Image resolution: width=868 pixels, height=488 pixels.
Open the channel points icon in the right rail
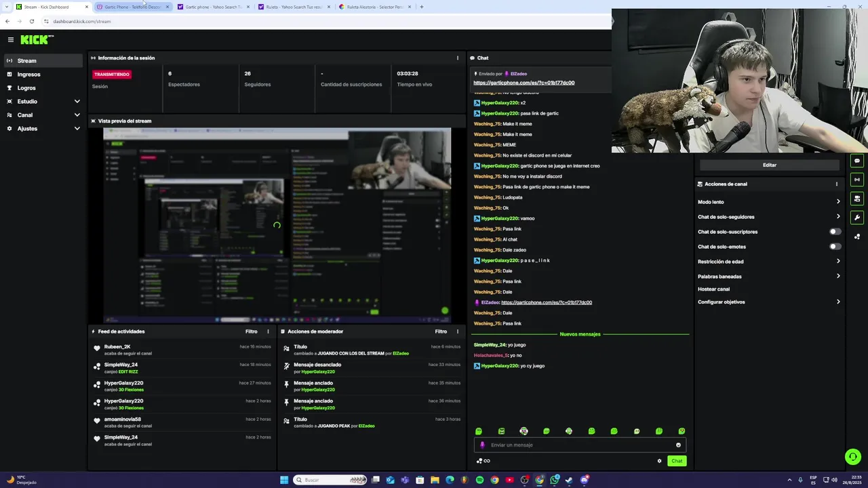click(x=857, y=237)
